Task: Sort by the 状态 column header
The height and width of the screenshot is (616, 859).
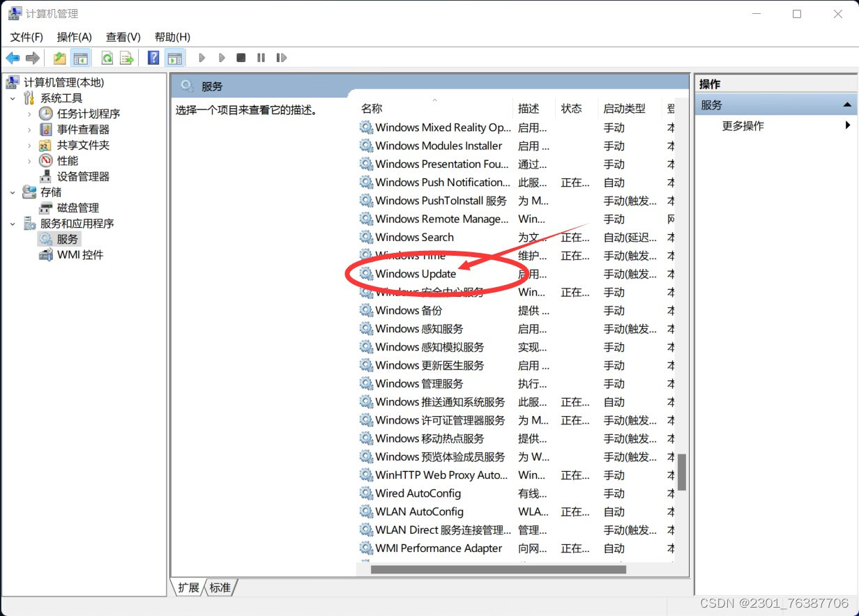Action: [x=577, y=109]
